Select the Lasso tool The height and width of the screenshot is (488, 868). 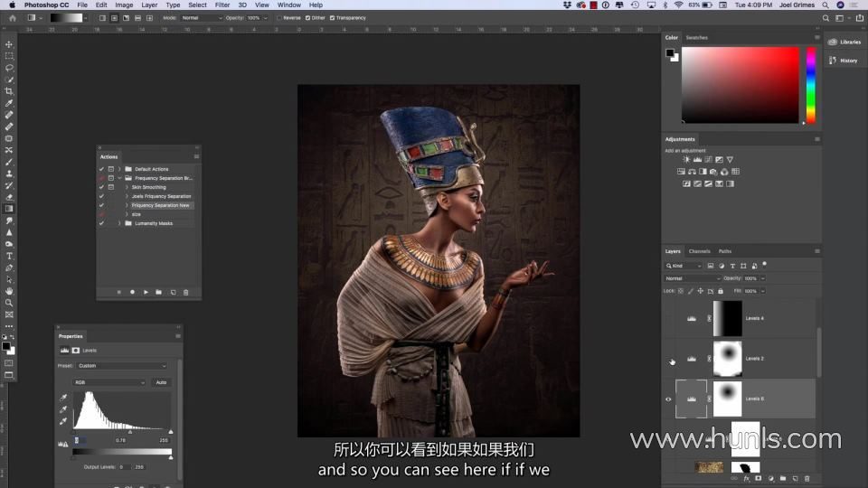[x=9, y=68]
